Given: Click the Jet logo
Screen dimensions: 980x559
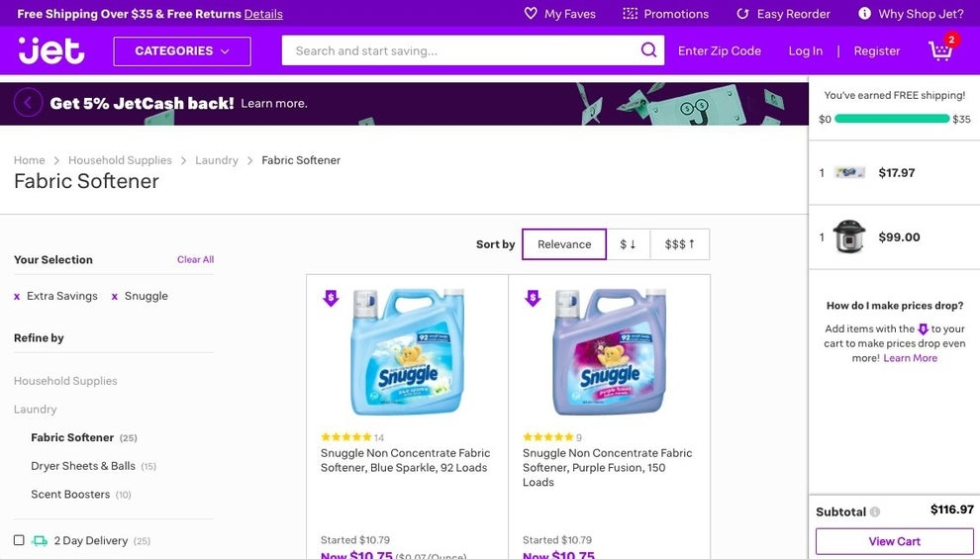Looking at the screenshot, I should pyautogui.click(x=51, y=50).
